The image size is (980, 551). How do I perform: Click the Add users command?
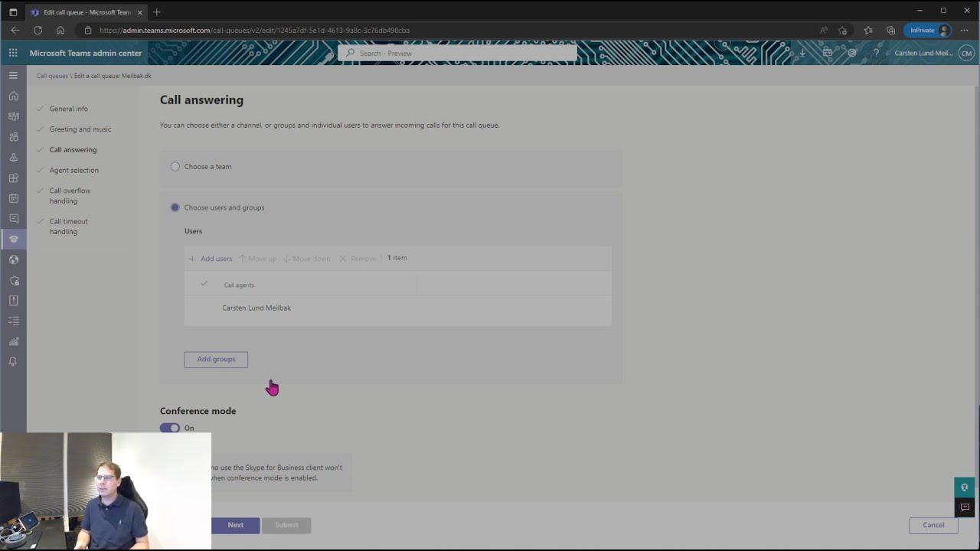(211, 259)
